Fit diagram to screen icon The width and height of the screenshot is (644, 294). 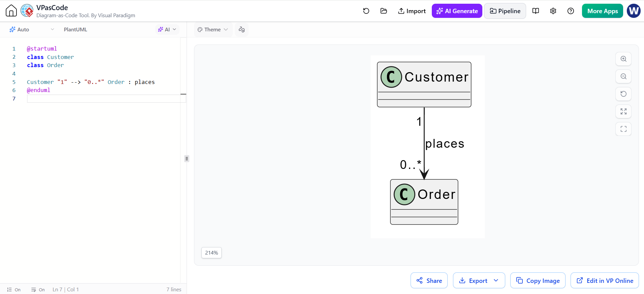[x=623, y=111]
